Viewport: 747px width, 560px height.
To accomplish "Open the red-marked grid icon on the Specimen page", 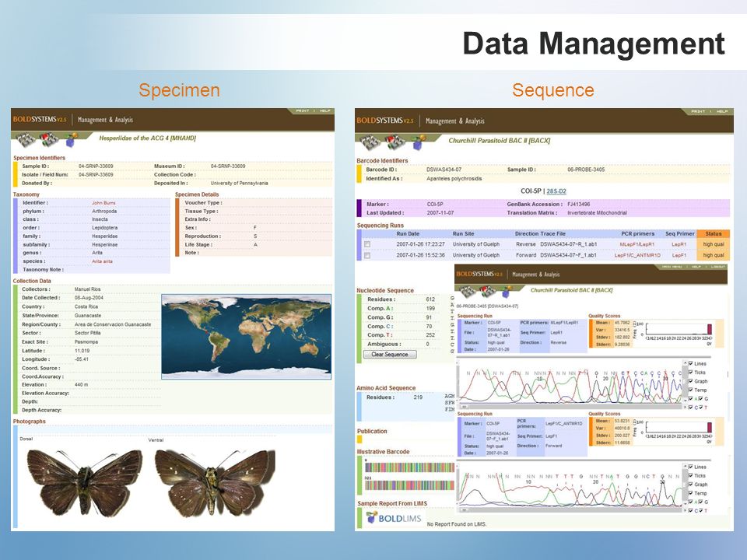I will (x=47, y=139).
